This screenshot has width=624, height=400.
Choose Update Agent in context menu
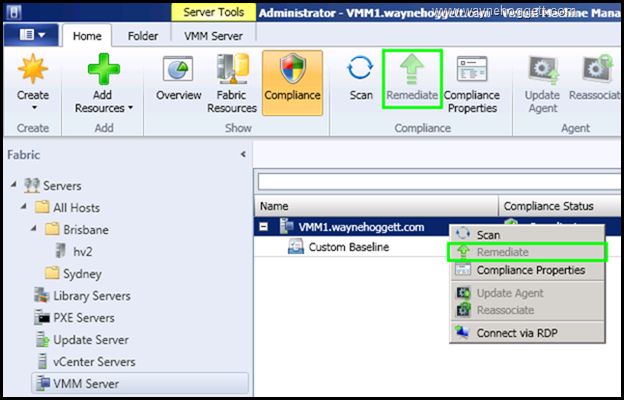click(x=527, y=293)
